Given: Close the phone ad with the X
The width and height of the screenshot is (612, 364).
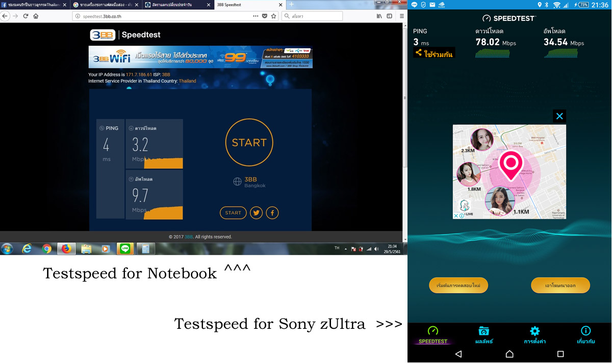Looking at the screenshot, I should tap(559, 116).
